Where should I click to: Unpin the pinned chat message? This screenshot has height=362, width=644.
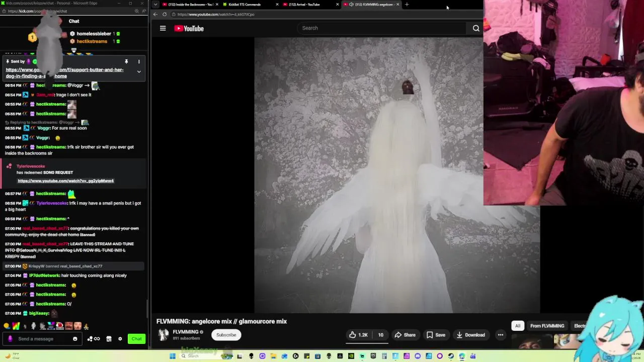pos(126,62)
